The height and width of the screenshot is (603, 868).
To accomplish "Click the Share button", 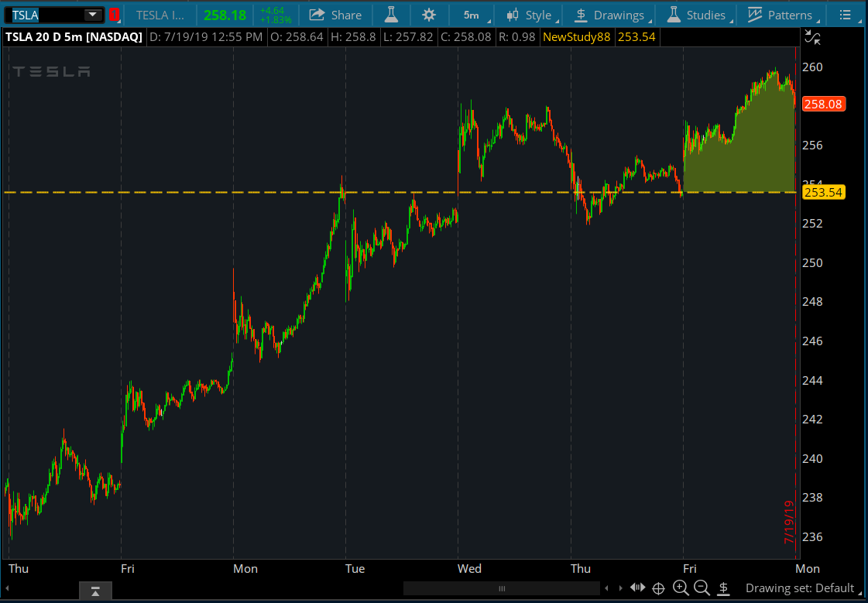I will point(335,15).
